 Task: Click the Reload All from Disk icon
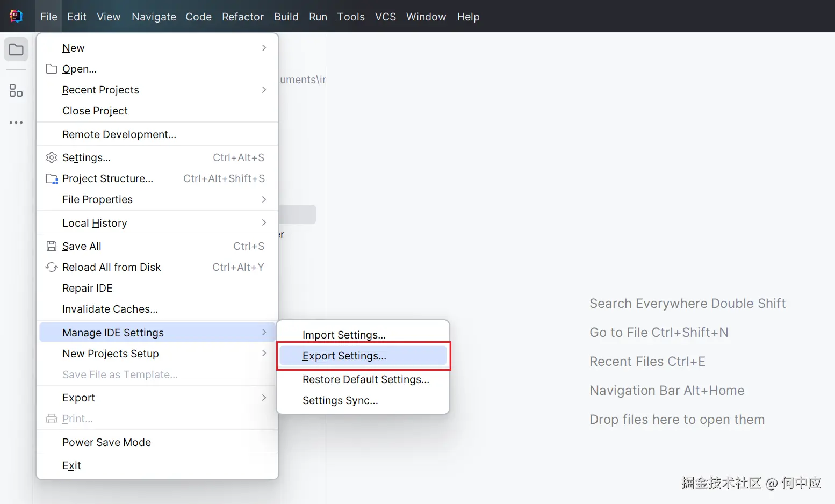[x=52, y=267]
